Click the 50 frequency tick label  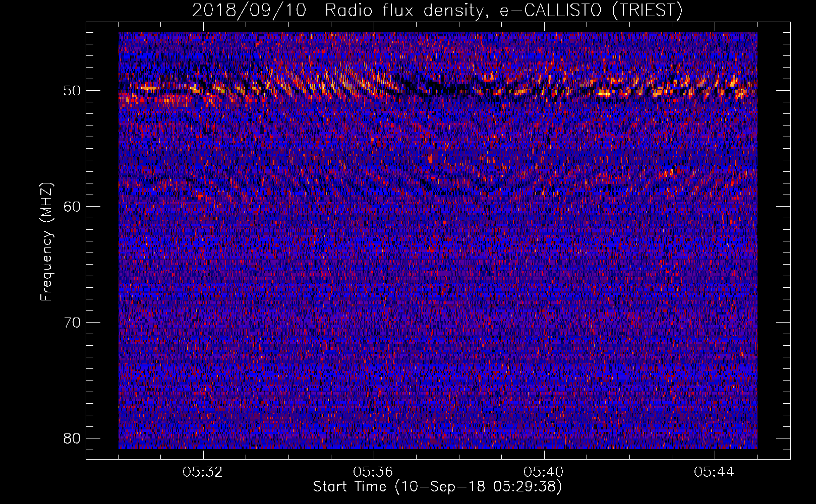pyautogui.click(x=72, y=91)
